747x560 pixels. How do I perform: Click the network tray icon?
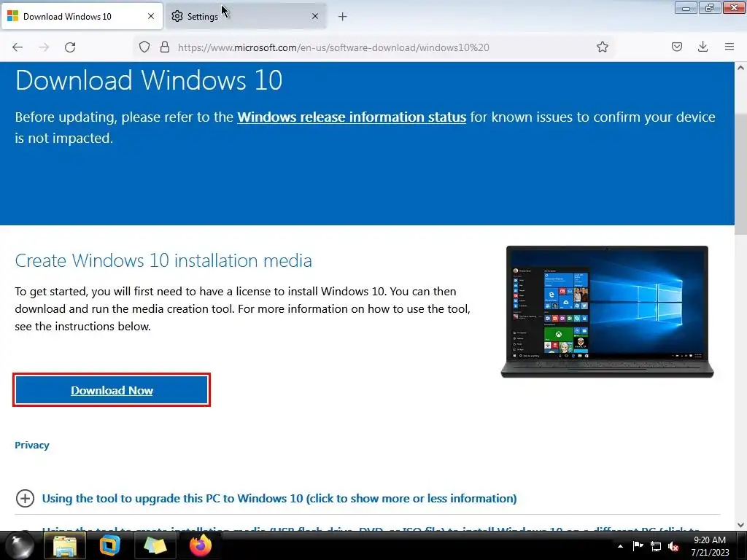pos(656,547)
